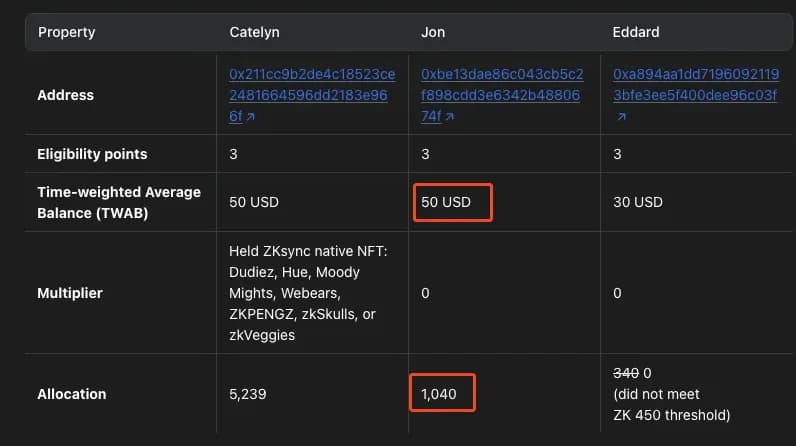796x446 pixels.
Task: Click the Catelyn column header
Action: 254,32
